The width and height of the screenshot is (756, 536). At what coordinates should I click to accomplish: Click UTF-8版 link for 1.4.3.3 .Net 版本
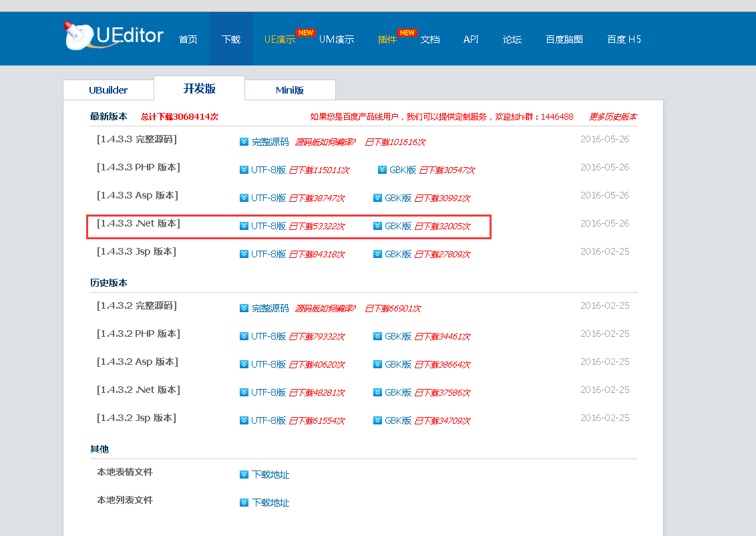pos(268,226)
